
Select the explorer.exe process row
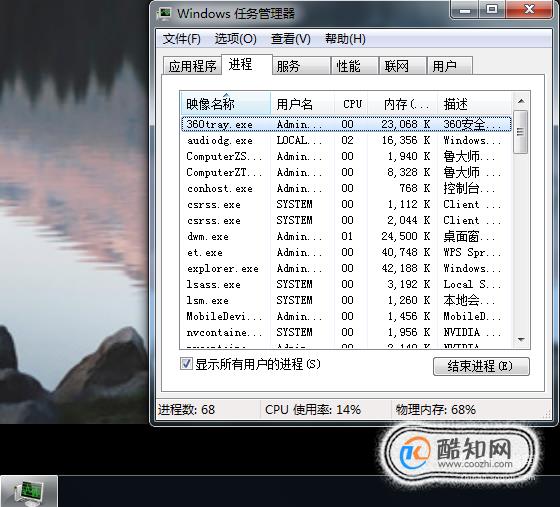pyautogui.click(x=346, y=268)
